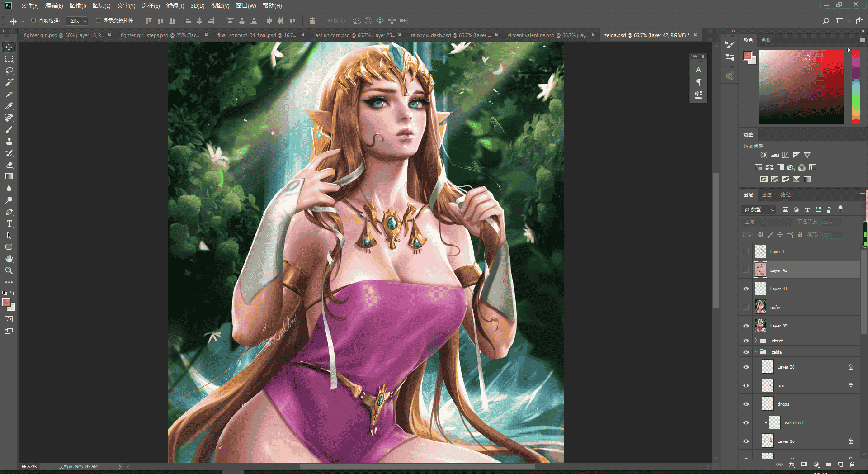The height and width of the screenshot is (474, 868).
Task: Select the Lasso tool
Action: 9,71
